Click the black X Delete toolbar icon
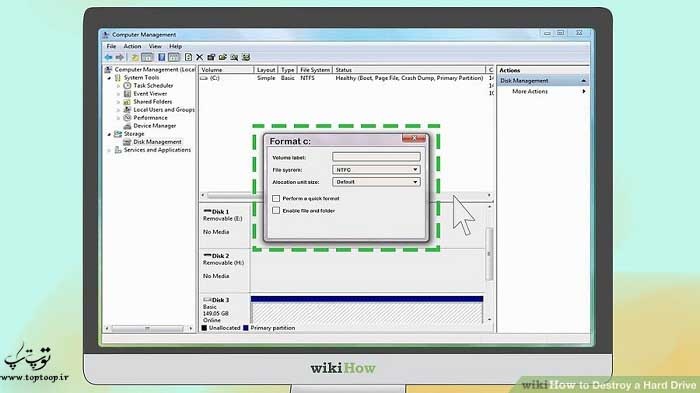The width and height of the screenshot is (700, 393). (x=200, y=57)
